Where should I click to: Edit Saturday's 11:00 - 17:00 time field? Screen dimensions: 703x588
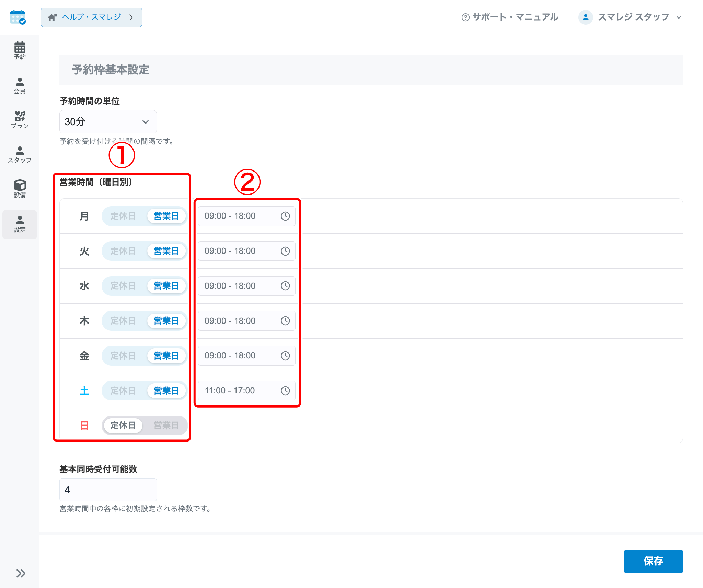[x=246, y=391]
